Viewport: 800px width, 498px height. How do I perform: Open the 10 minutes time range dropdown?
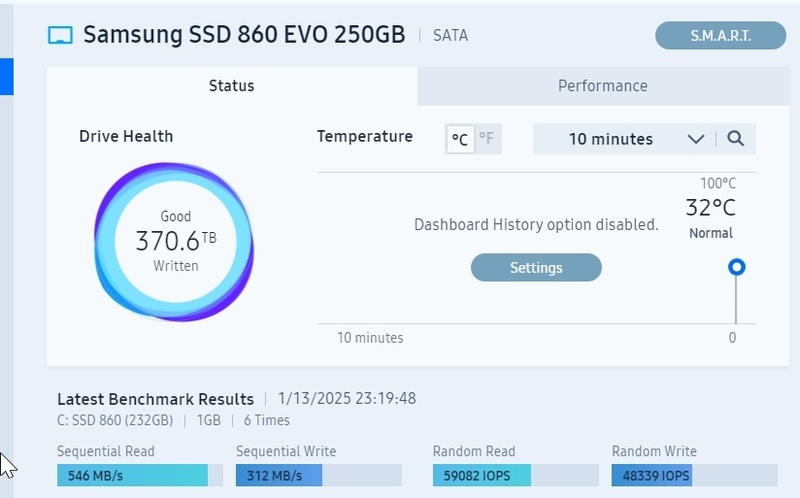pos(624,139)
